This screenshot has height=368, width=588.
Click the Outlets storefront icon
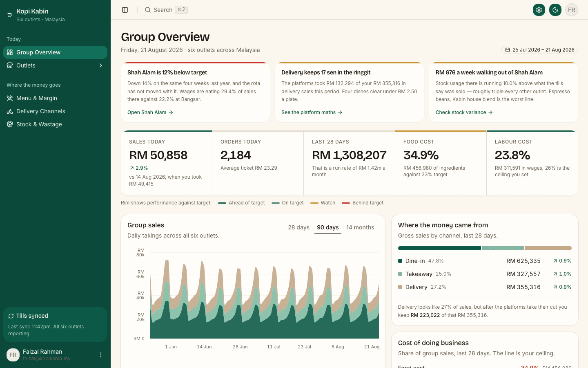[x=10, y=65]
